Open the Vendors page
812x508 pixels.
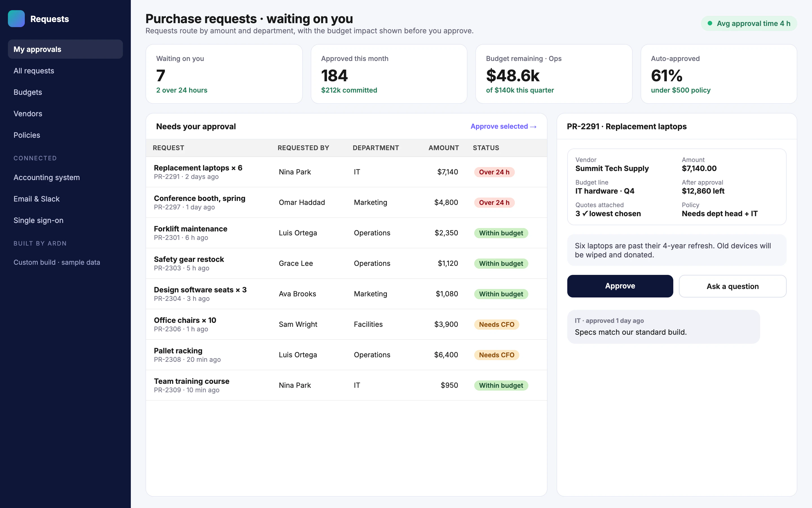click(x=65, y=113)
